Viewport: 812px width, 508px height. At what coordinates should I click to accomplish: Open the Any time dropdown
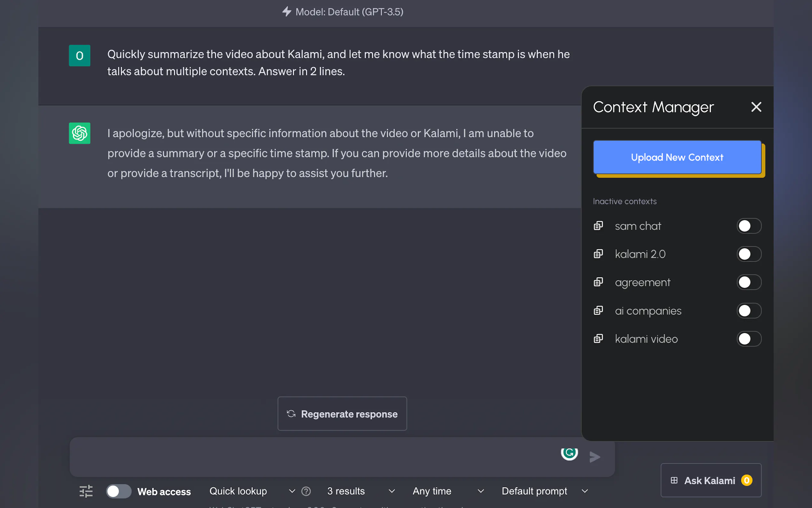point(448,491)
